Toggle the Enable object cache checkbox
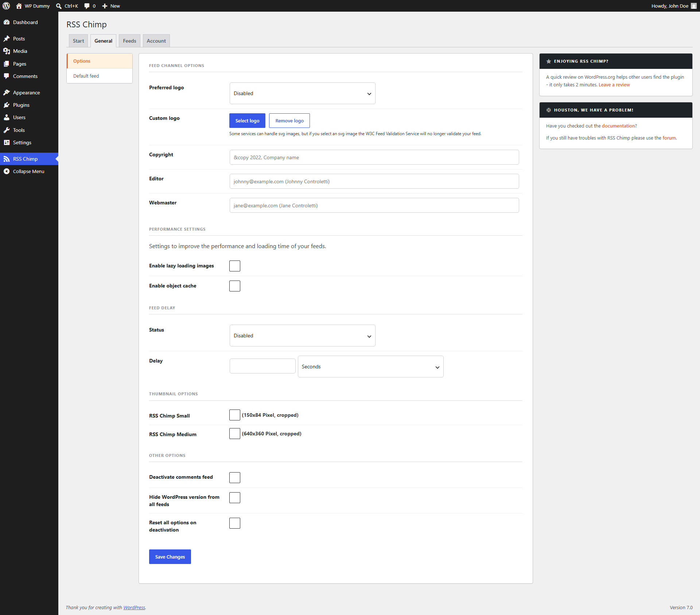The height and width of the screenshot is (615, 700). point(235,286)
